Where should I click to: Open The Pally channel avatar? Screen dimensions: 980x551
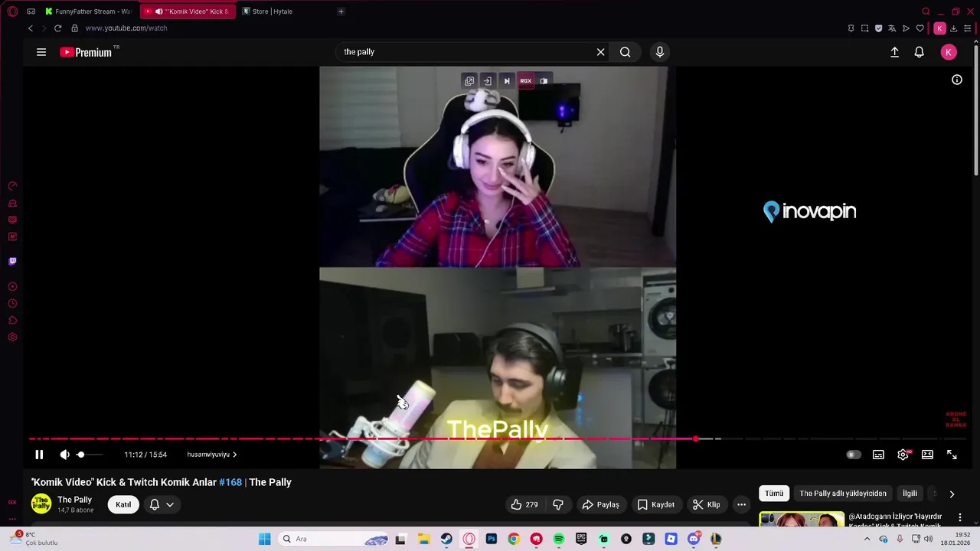pyautogui.click(x=41, y=504)
